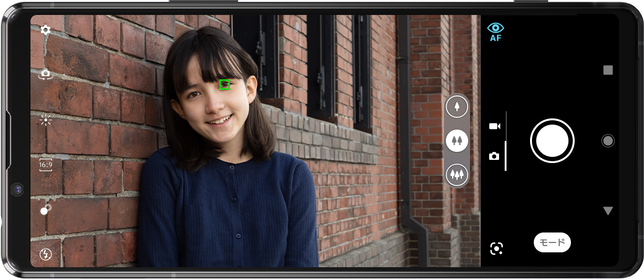Open recent apps square button

[607, 70]
